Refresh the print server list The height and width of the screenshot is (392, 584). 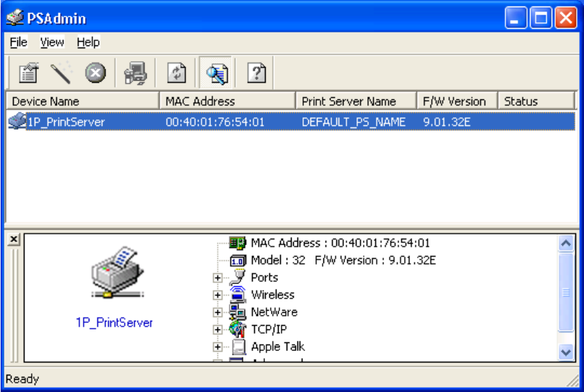[x=176, y=73]
